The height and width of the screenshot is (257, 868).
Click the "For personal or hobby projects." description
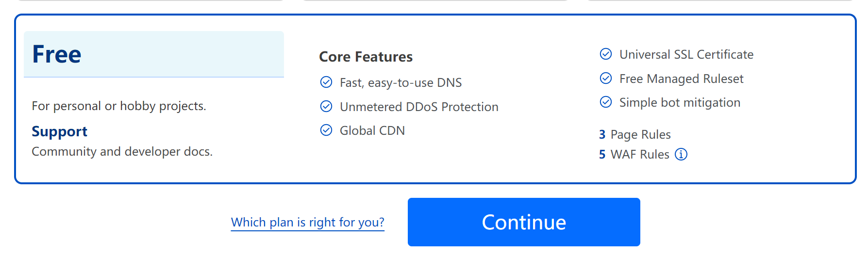(x=119, y=106)
